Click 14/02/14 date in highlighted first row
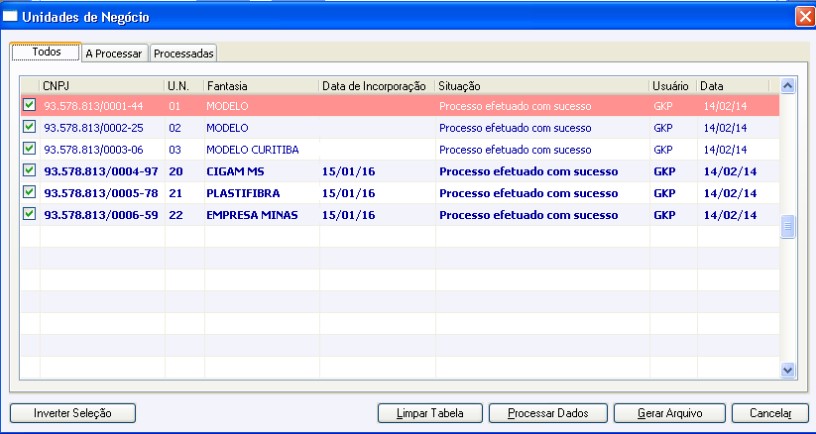The height and width of the screenshot is (434, 816). tap(725, 106)
